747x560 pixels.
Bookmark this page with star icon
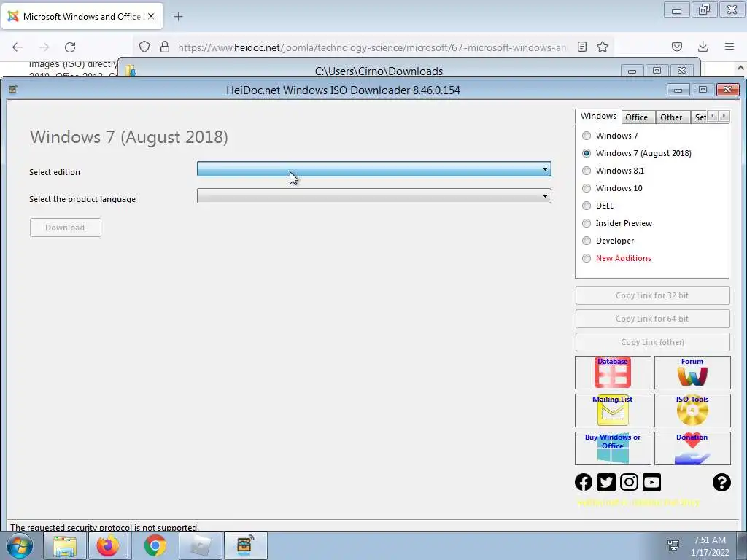click(603, 47)
